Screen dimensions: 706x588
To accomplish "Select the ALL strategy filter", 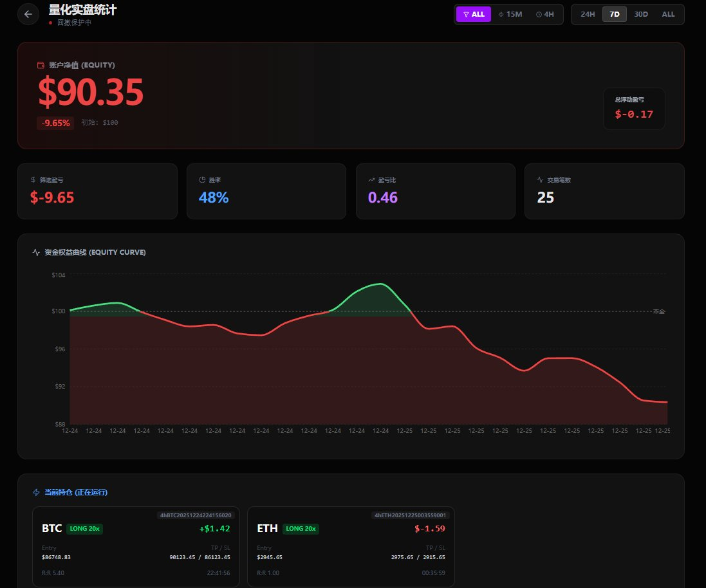I will pos(474,14).
